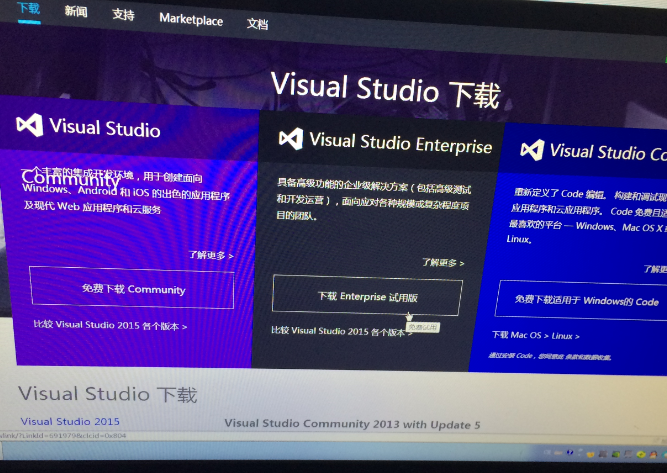Screen dimensions: 667x473
Task: Open 比较 Visual Studio 2015 各个版本 in Enterprise card
Action: pyautogui.click(x=342, y=331)
